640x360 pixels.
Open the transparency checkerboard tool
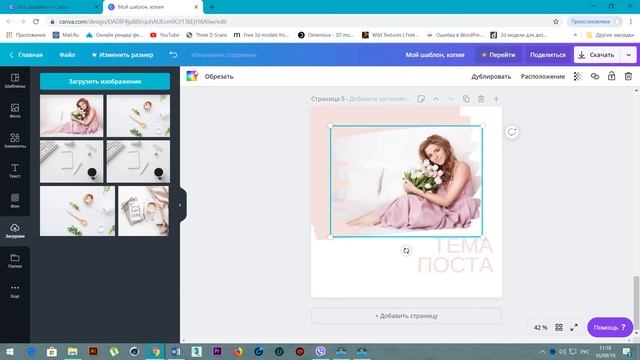[578, 76]
